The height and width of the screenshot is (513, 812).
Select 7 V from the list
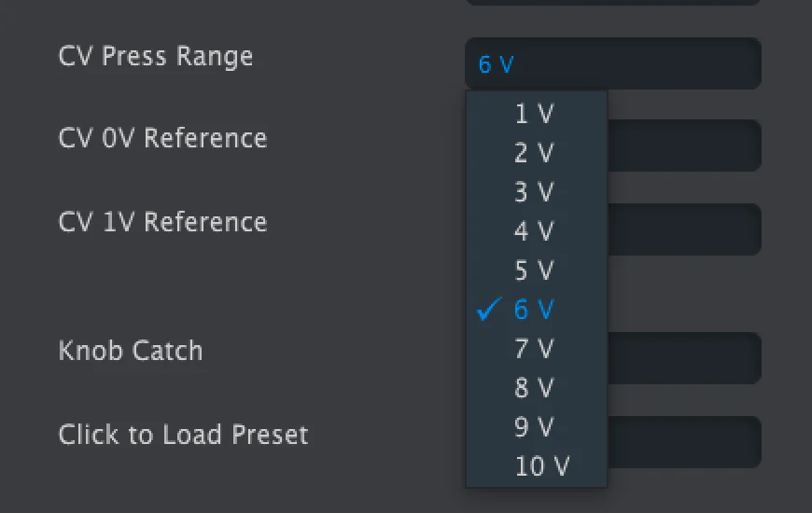(x=535, y=349)
